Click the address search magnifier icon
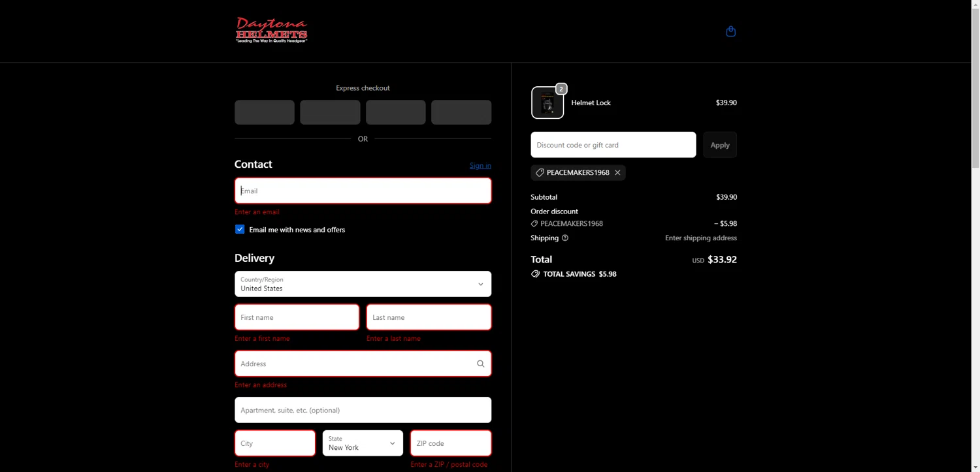This screenshot has height=472, width=980. coord(480,364)
